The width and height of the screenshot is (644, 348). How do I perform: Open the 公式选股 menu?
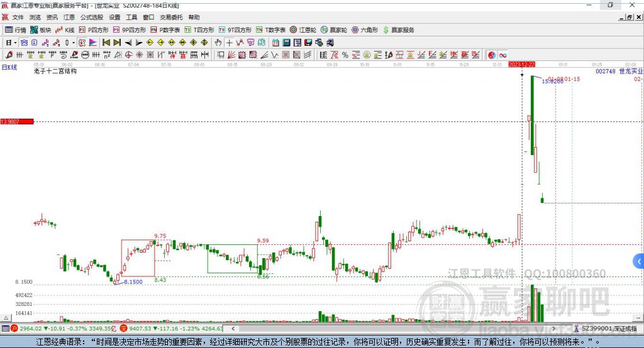pyautogui.click(x=92, y=17)
